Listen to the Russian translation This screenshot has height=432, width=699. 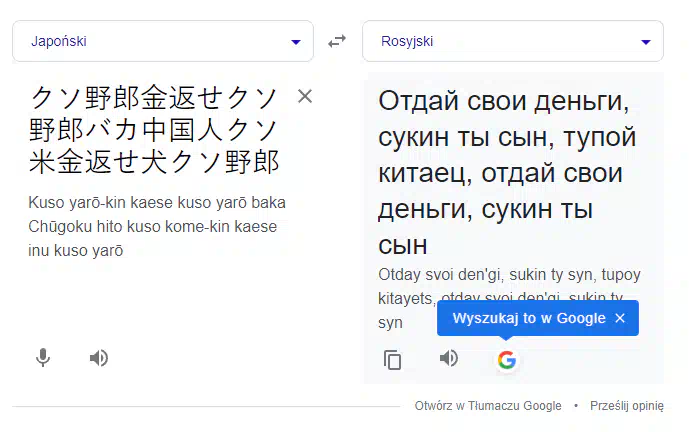[448, 358]
